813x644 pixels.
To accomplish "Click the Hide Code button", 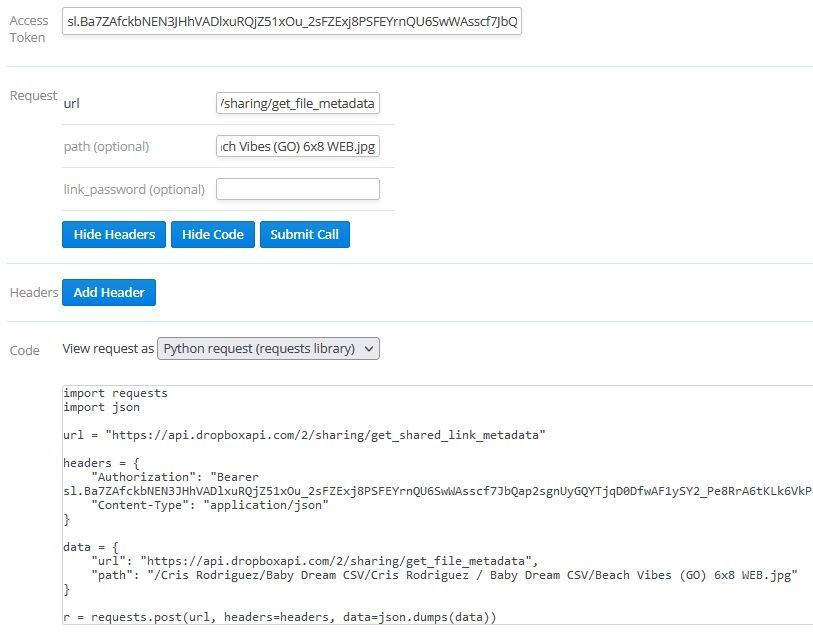I will coord(213,234).
